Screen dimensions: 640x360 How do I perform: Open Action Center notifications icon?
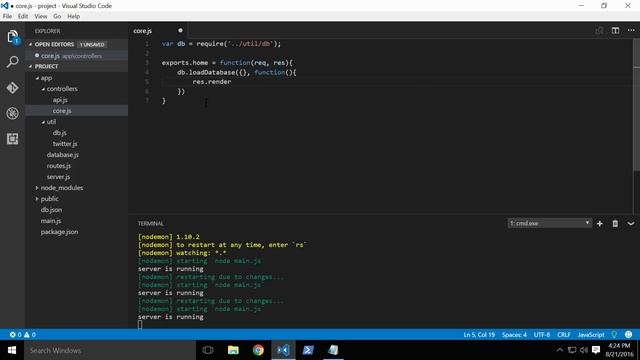596,350
